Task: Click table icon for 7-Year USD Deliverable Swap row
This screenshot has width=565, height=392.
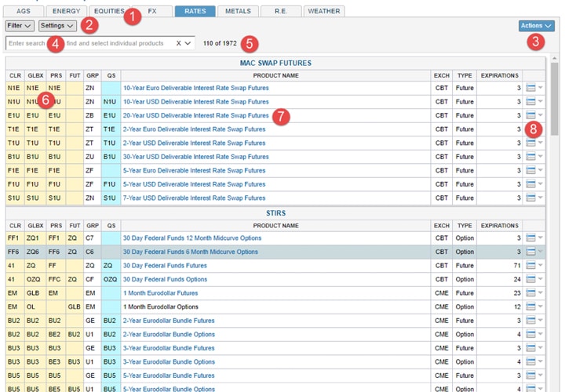Action: point(530,197)
